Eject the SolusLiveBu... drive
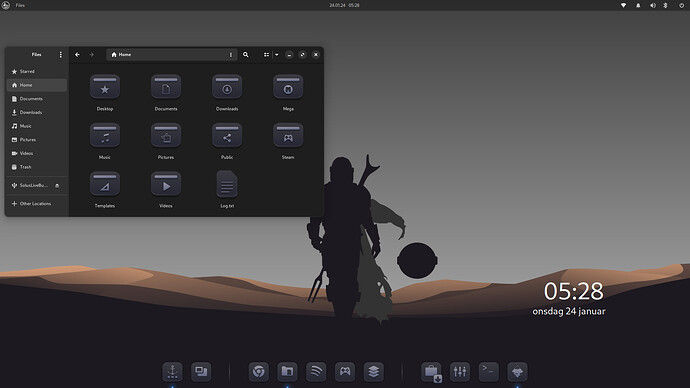This screenshot has width=690, height=388. click(x=57, y=186)
